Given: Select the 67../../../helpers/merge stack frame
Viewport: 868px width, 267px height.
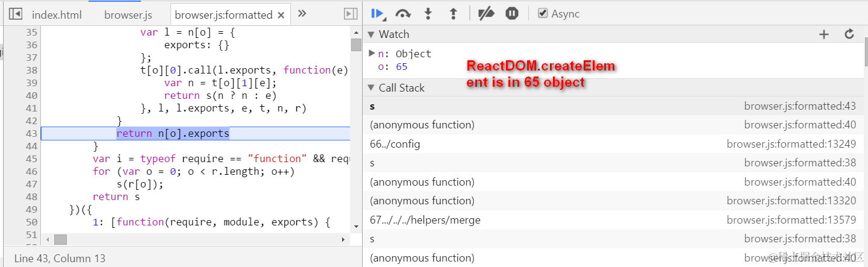Looking at the screenshot, I should 613,220.
